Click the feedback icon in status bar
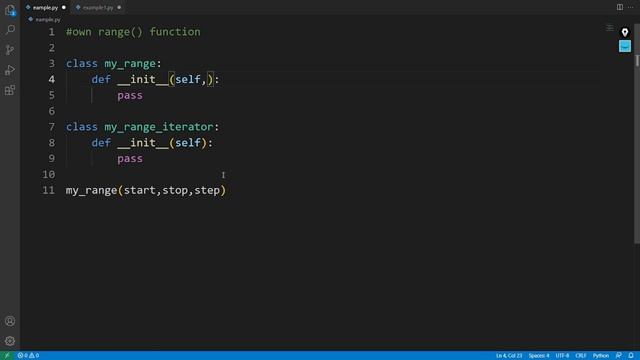This screenshot has width=640, height=360. (x=618, y=356)
